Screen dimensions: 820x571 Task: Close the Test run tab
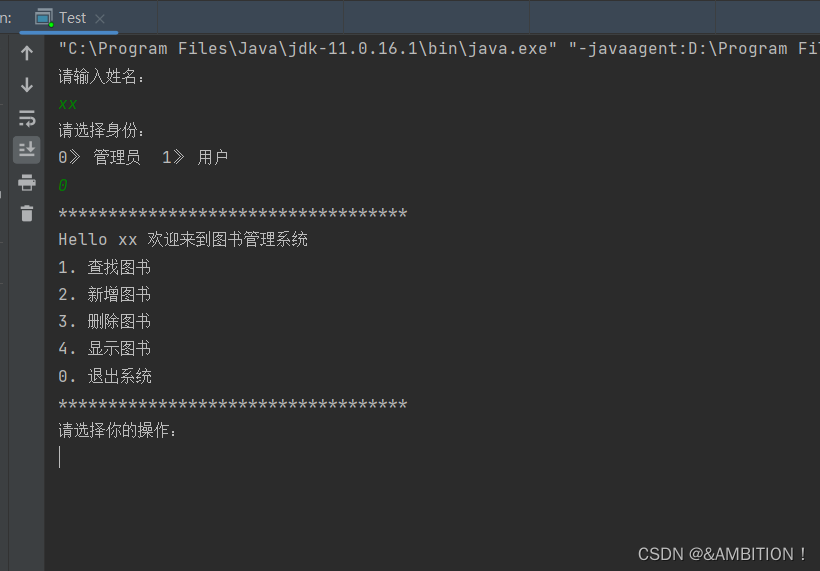click(x=99, y=19)
